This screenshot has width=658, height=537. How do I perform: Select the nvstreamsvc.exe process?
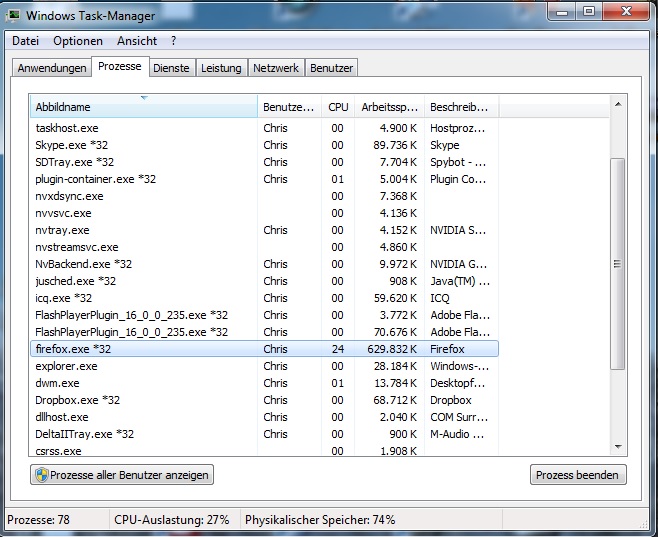click(264, 247)
